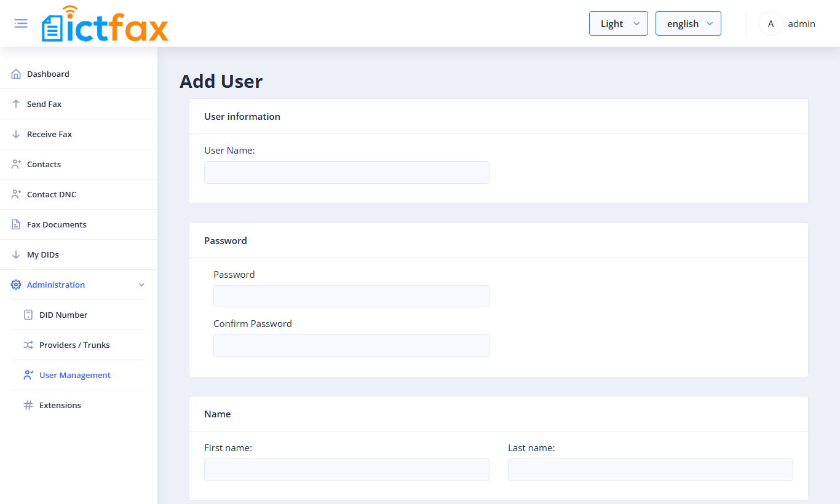
Task: Click the Send Fax up-arrow icon
Action: coord(16,104)
